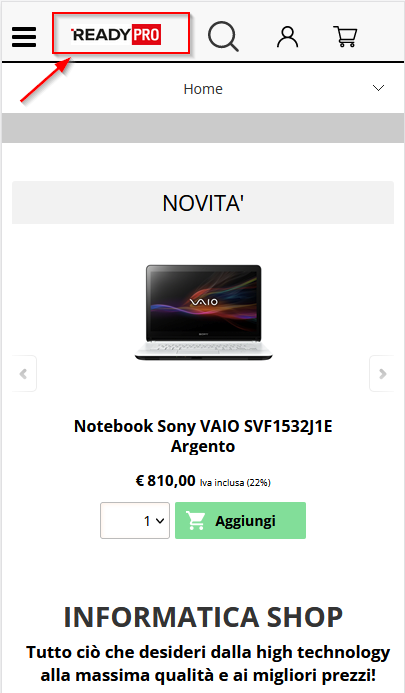The height and width of the screenshot is (693, 405).
Task: Open the user account icon
Action: tap(287, 37)
